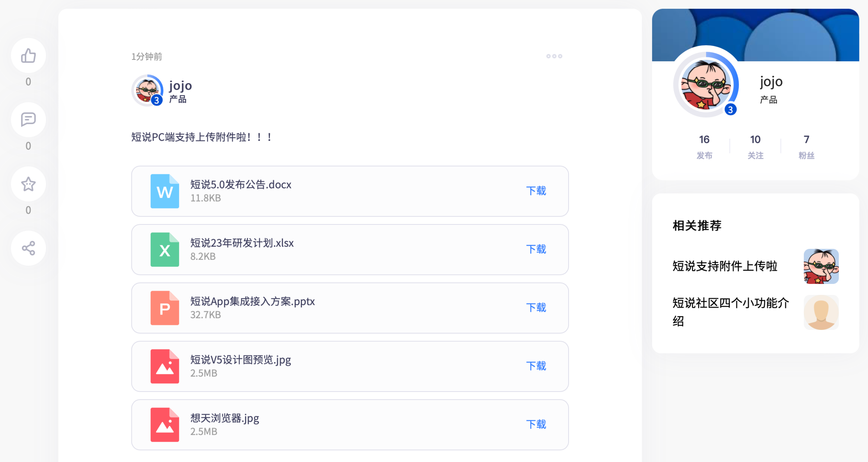Image resolution: width=868 pixels, height=462 pixels.
Task: Open recommended post 短说社区四个小功能介绍
Action: [x=731, y=312]
